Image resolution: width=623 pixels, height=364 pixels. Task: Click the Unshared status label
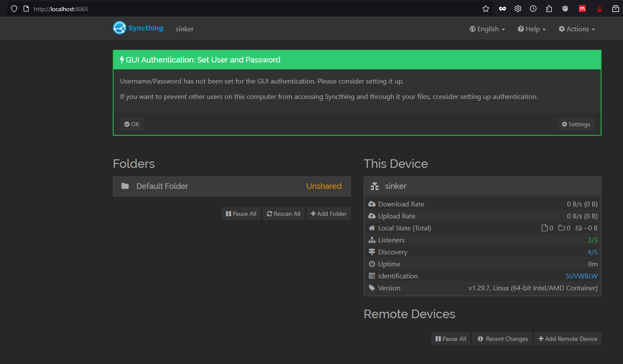[x=324, y=186]
